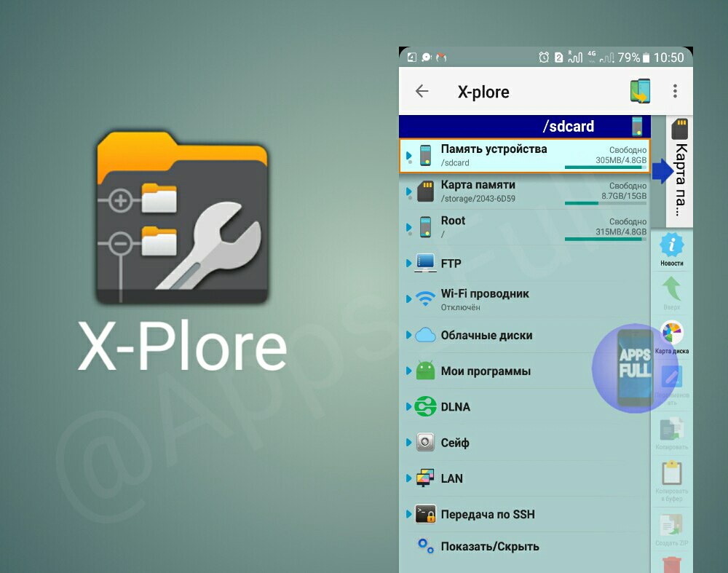Viewport: 728px width, 573px height.
Task: Open Новости info button
Action: click(672, 250)
